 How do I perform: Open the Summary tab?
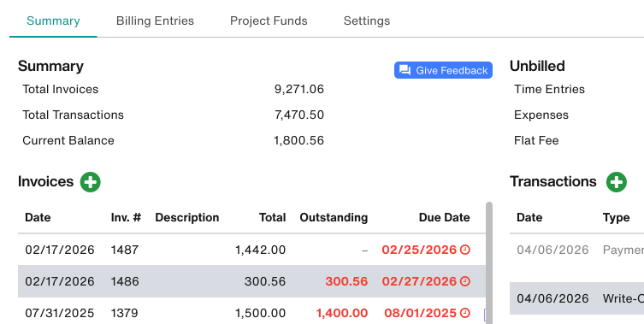click(53, 21)
